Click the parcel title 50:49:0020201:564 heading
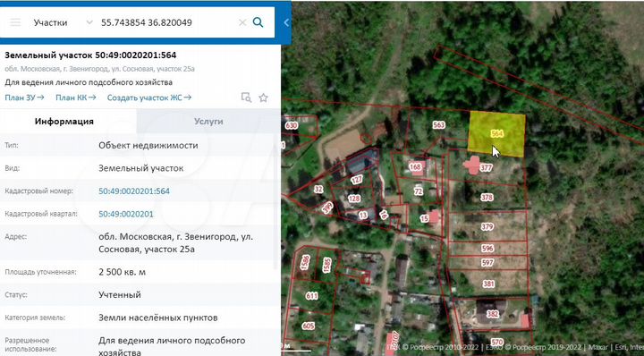 click(90, 55)
